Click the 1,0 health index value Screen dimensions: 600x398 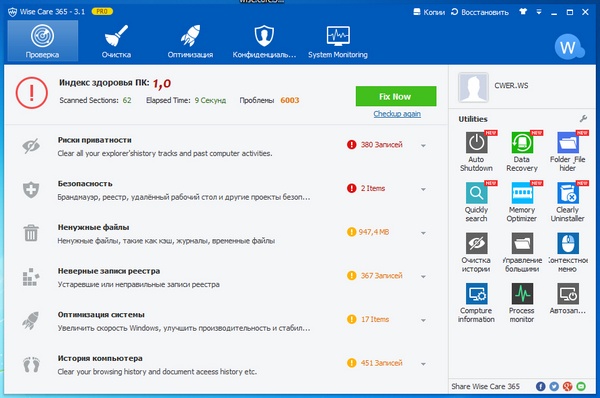coord(162,83)
